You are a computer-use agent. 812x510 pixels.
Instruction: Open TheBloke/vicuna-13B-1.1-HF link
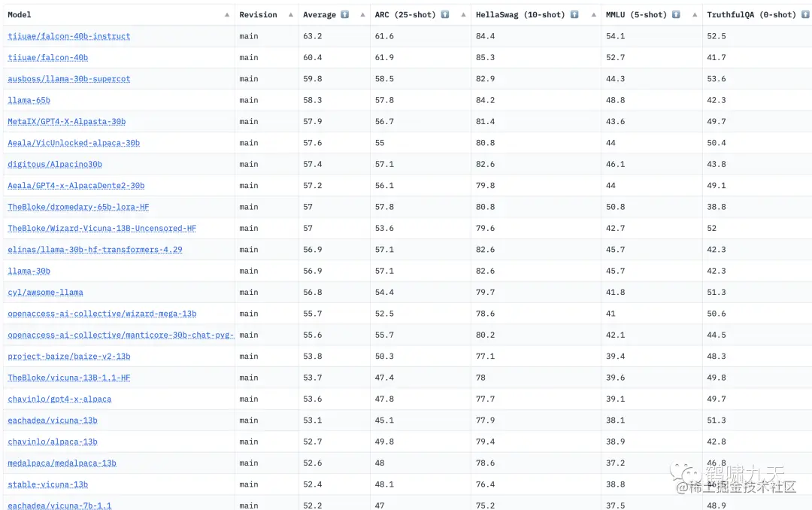[69, 378]
